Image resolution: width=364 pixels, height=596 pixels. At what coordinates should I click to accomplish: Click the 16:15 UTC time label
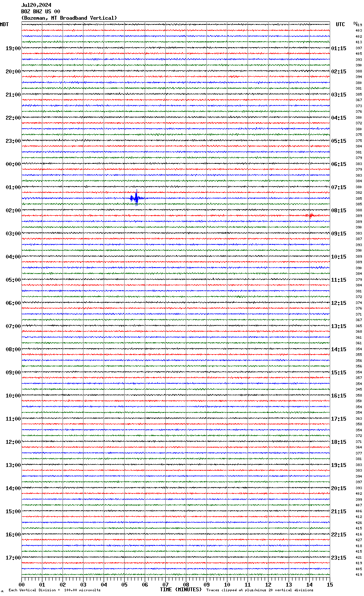[x=339, y=396]
